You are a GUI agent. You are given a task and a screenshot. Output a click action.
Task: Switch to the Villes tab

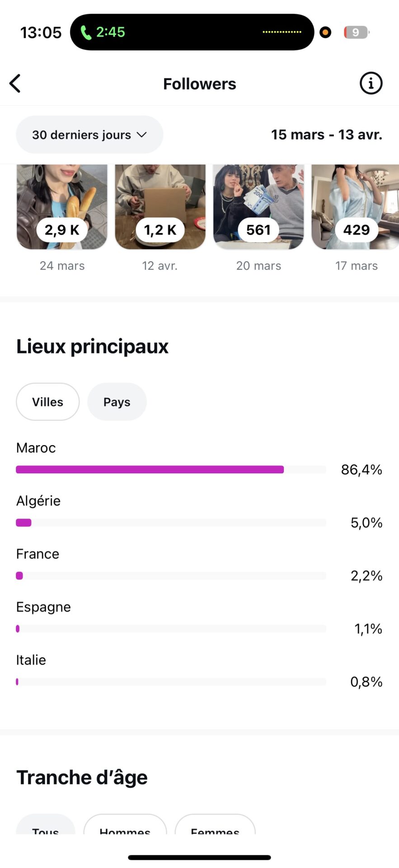coord(47,402)
